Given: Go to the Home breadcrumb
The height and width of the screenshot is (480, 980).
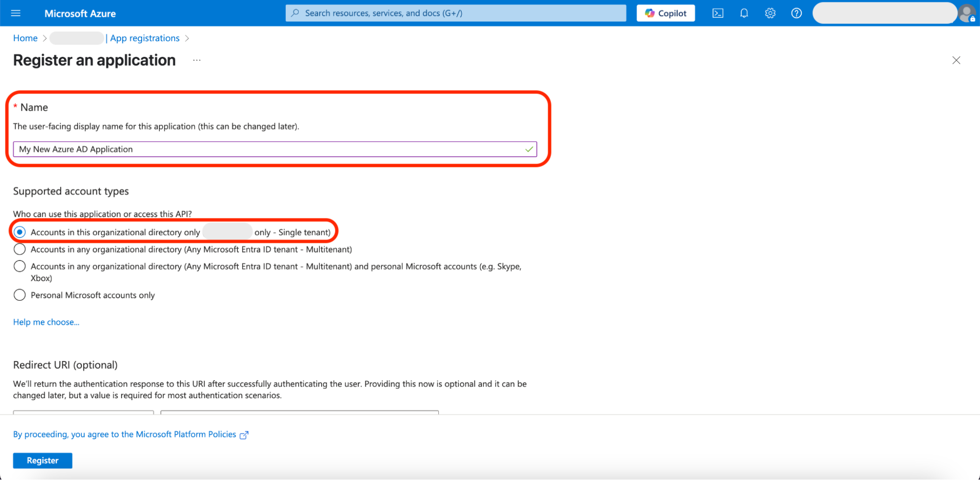Looking at the screenshot, I should 25,38.
